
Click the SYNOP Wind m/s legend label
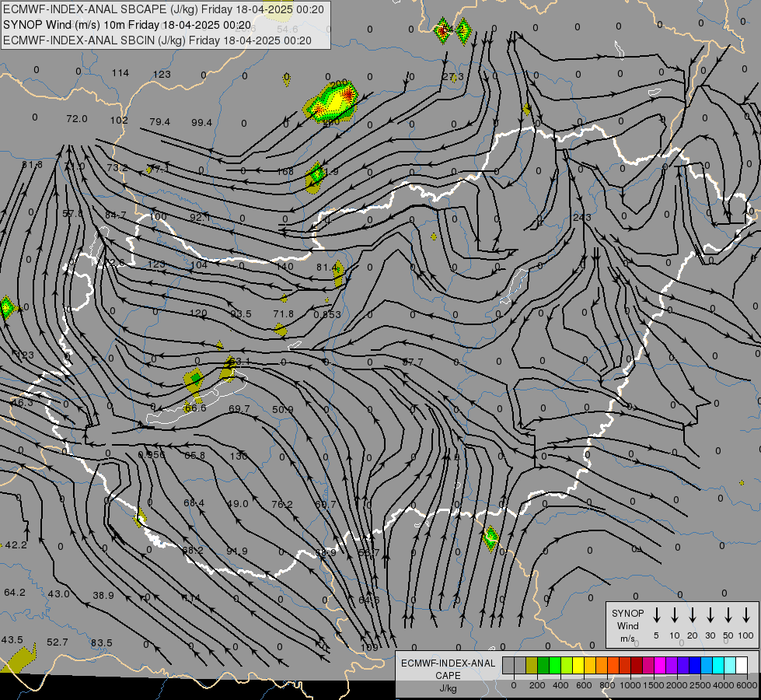[627, 625]
